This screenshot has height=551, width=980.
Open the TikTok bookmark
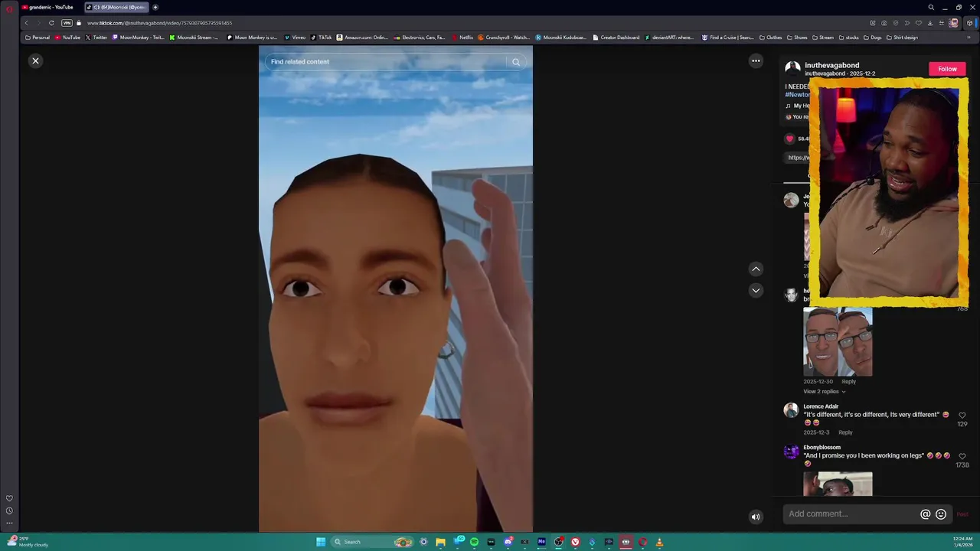pyautogui.click(x=322, y=37)
